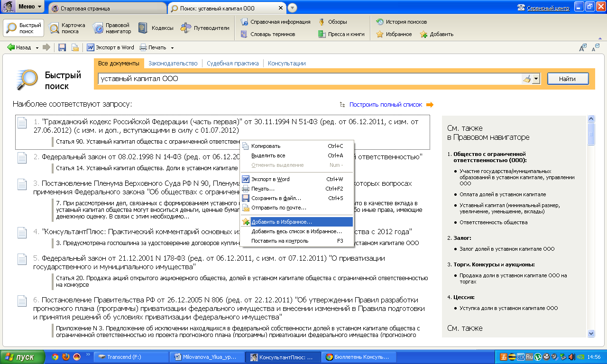
Task: Open Справочная информация
Action: (x=276, y=22)
